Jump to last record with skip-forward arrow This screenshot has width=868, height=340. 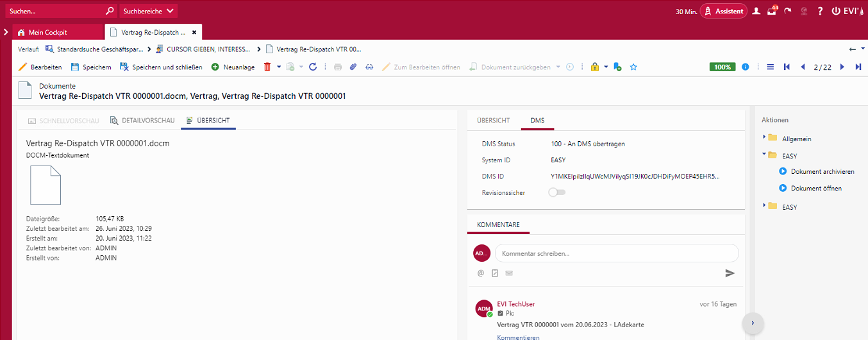858,67
